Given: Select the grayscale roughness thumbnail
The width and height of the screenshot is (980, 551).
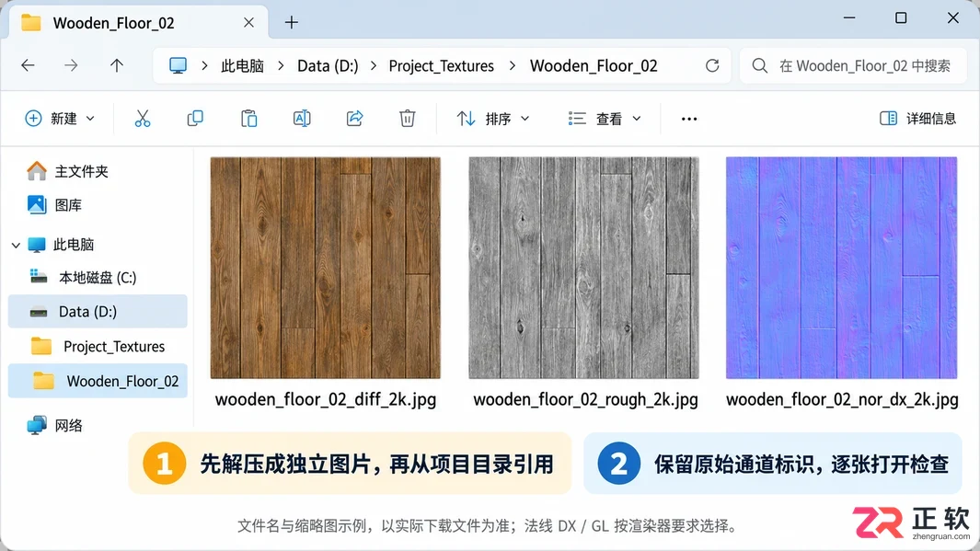Looking at the screenshot, I should coord(583,268).
